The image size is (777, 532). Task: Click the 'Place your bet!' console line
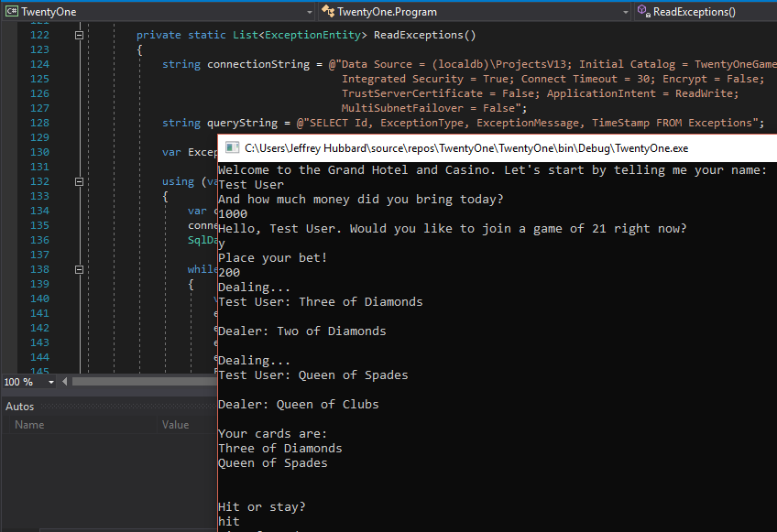pos(272,258)
